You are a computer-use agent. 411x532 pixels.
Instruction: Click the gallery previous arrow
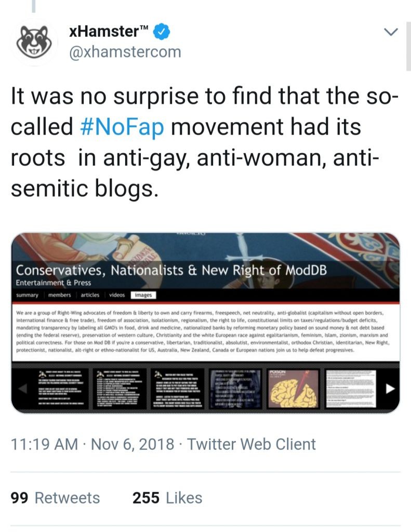(x=22, y=388)
